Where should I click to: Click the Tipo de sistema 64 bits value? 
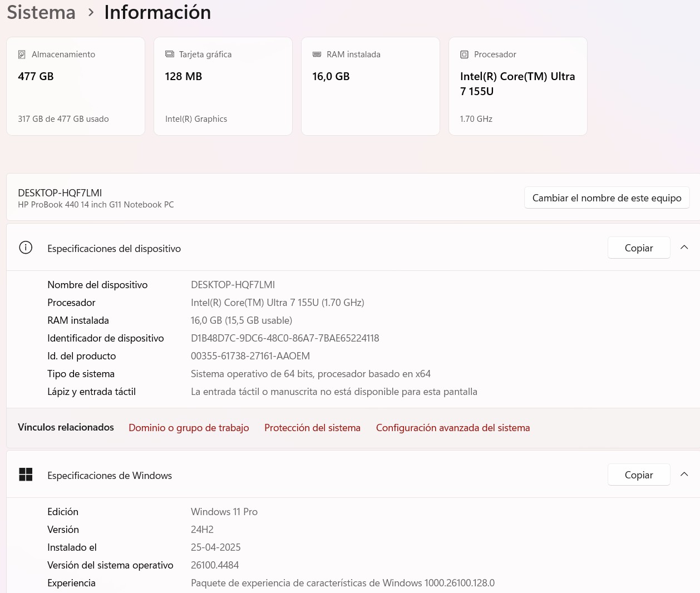click(x=310, y=374)
